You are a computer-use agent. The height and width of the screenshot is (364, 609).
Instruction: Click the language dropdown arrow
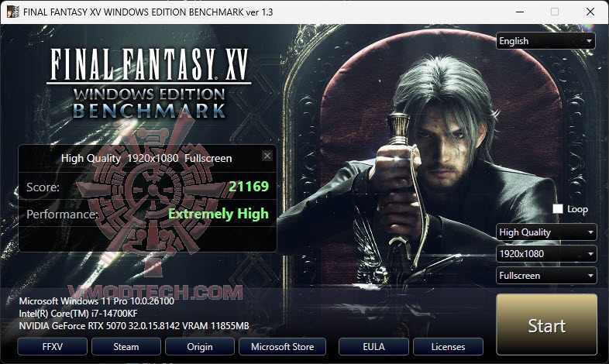coord(589,41)
